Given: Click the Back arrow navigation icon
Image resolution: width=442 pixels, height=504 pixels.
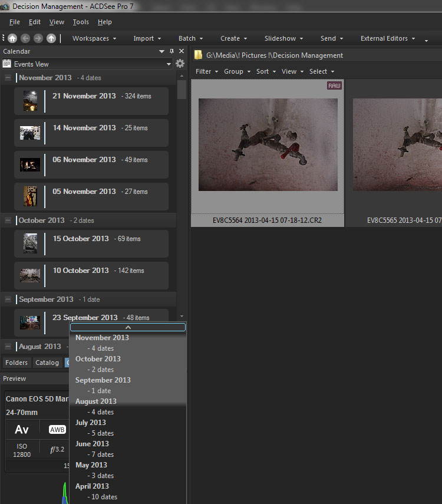Looking at the screenshot, I should coord(25,38).
